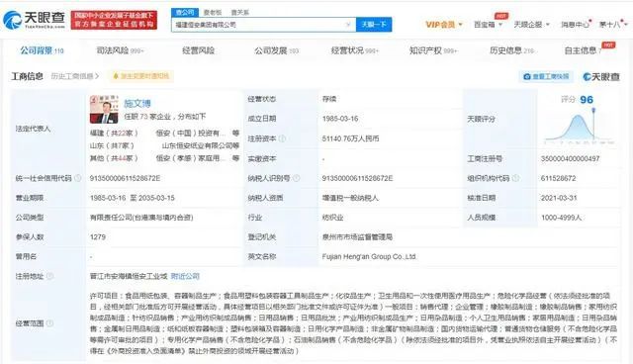
Task: Select insured headcount 1279
Action: 98,236
